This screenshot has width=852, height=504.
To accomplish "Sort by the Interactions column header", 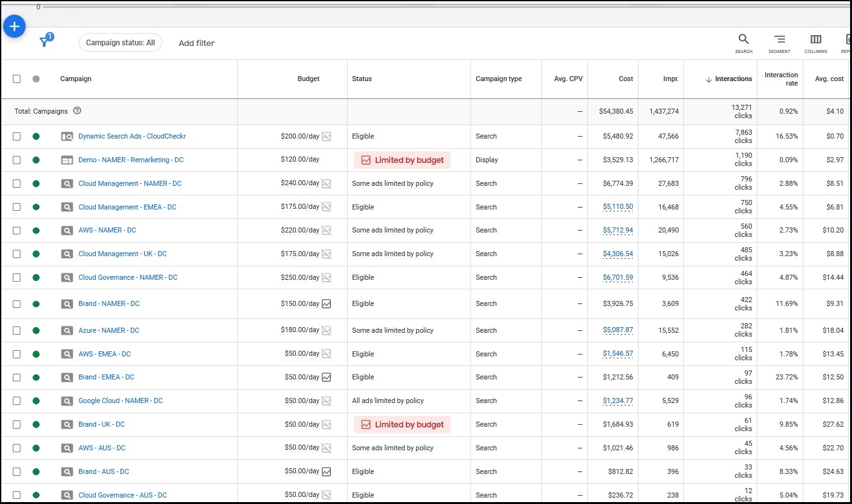I will [732, 79].
